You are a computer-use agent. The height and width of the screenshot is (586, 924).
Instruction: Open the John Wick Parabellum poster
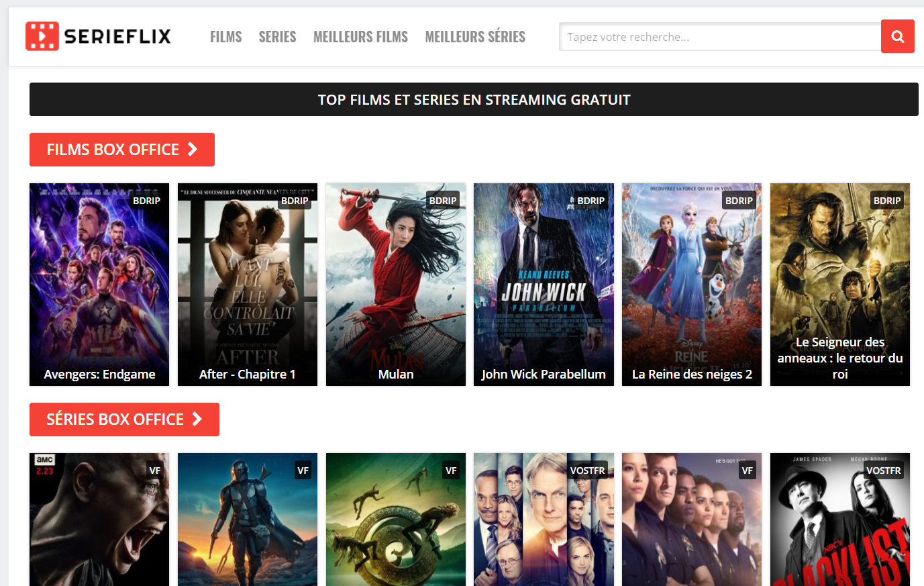tap(544, 285)
